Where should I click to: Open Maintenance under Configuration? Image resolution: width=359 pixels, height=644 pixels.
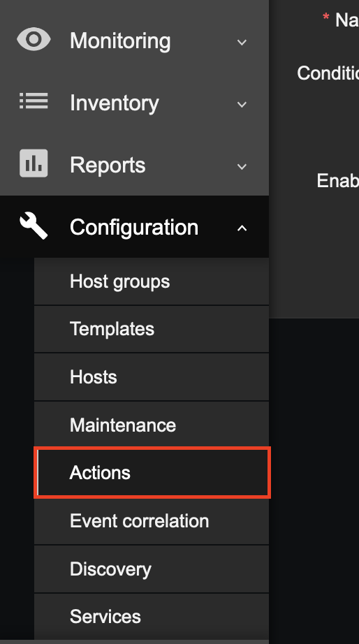pyautogui.click(x=152, y=425)
